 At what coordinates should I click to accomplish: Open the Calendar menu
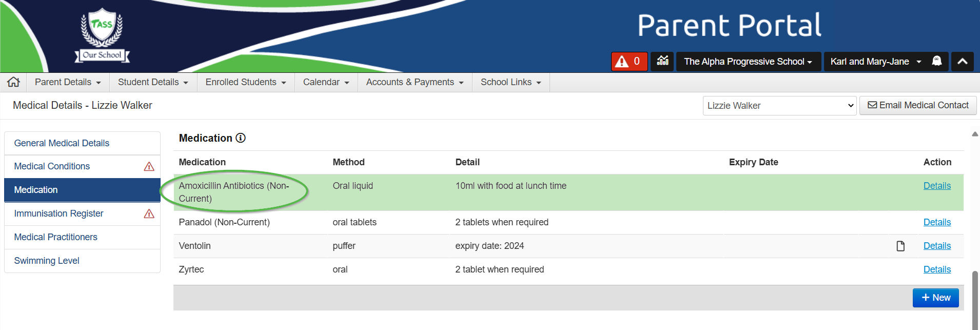pos(326,82)
